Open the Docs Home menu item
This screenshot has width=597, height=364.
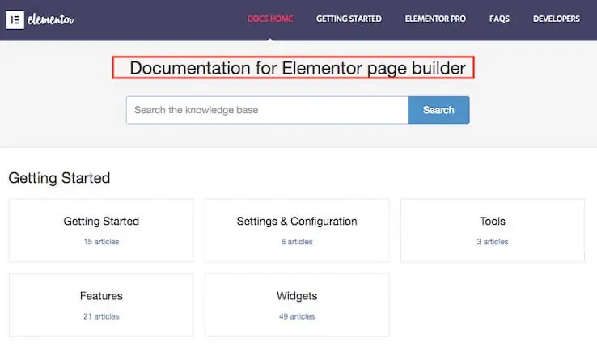click(270, 19)
